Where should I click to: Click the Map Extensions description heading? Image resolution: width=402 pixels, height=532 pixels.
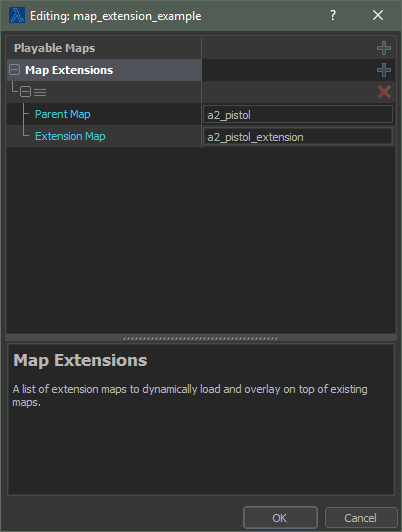pyautogui.click(x=80, y=360)
